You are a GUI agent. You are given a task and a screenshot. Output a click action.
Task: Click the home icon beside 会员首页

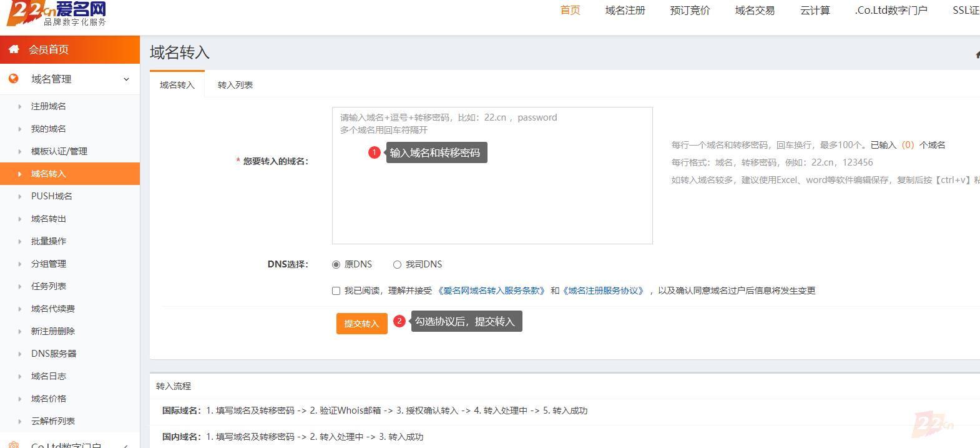[14, 49]
